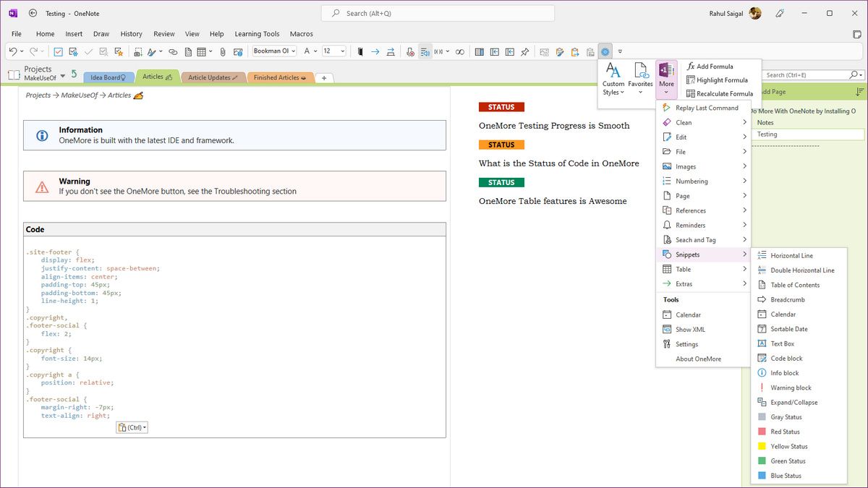
Task: Click the insert link chain icon
Action: (172, 51)
